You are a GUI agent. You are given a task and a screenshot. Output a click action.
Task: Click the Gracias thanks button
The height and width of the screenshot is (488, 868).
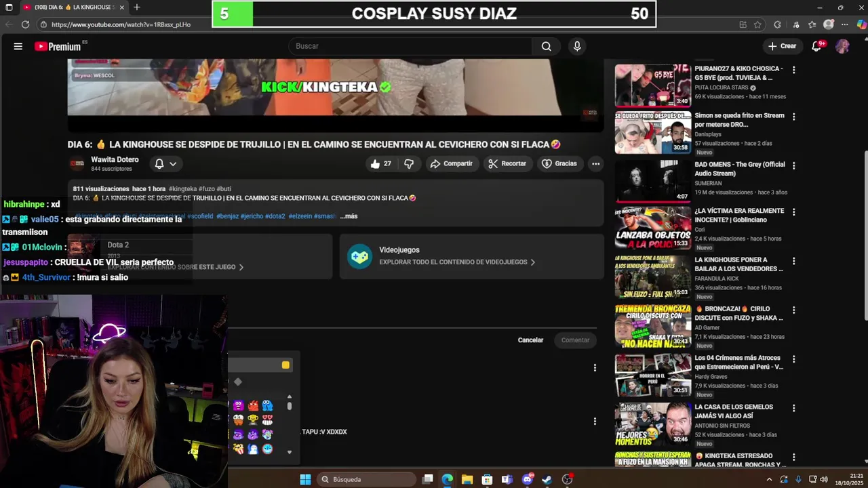click(559, 163)
